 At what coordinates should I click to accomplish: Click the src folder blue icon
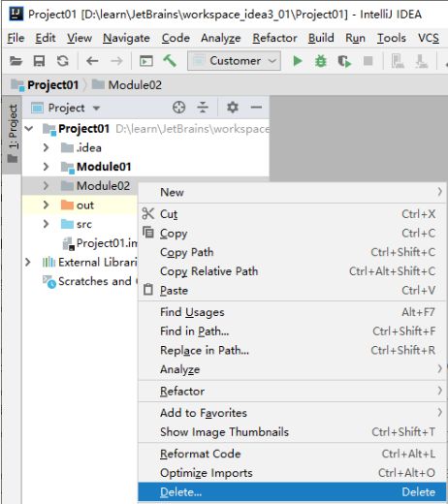click(67, 224)
